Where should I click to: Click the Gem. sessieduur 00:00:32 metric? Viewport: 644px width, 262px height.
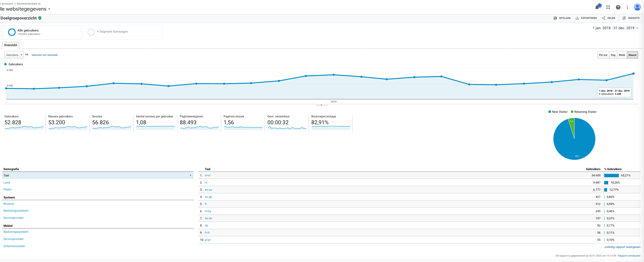pyautogui.click(x=287, y=123)
